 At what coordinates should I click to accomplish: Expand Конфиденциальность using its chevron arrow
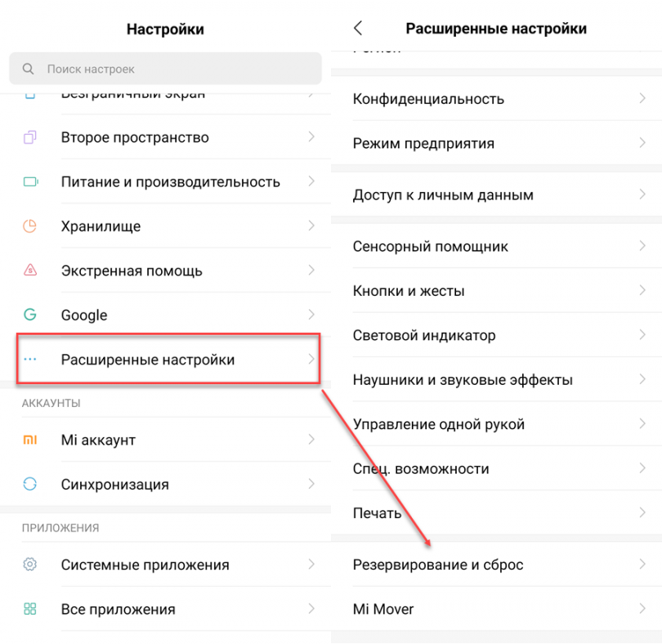coord(642,99)
